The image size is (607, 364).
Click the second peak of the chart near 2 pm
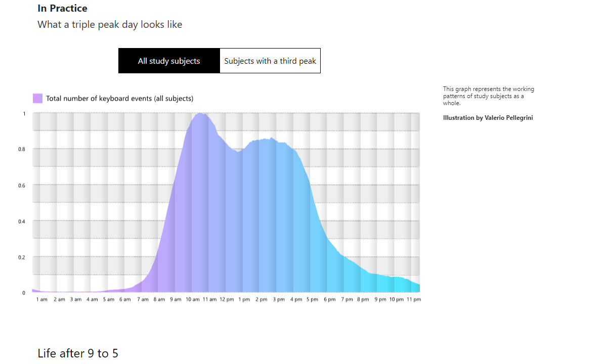point(271,139)
